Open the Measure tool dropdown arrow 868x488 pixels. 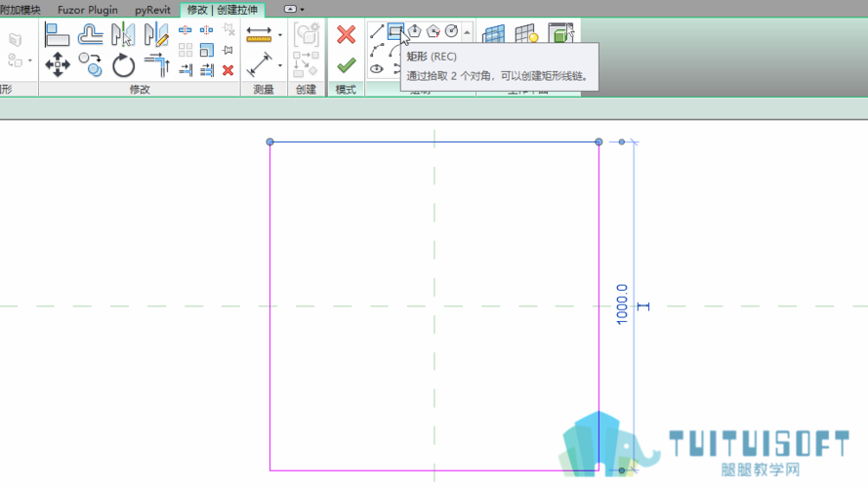[280, 35]
